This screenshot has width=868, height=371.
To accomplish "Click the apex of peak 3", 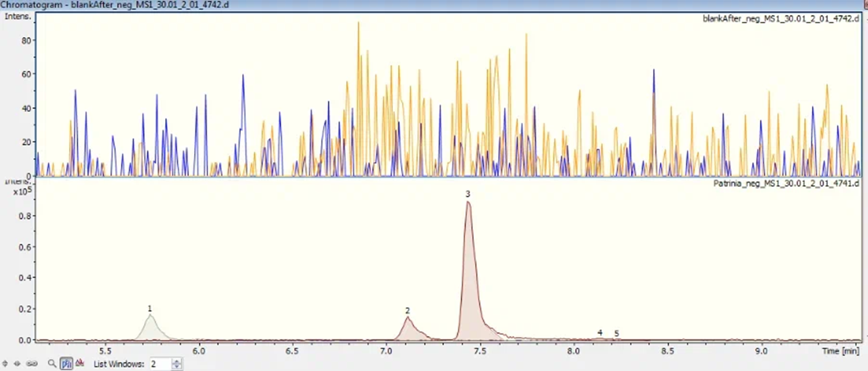I will 468,203.
